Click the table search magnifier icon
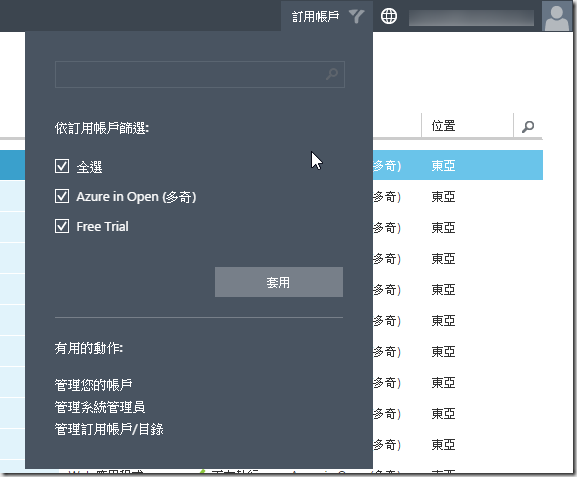The width and height of the screenshot is (577, 477). [x=528, y=126]
